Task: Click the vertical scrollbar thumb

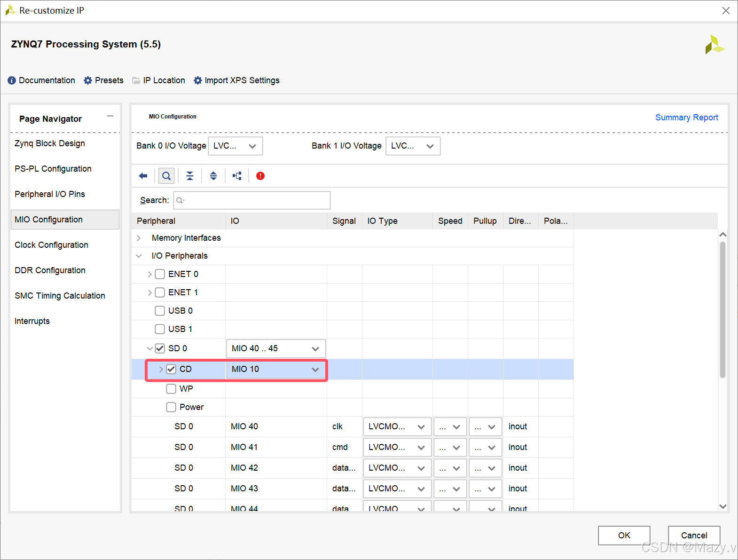Action: [x=722, y=309]
